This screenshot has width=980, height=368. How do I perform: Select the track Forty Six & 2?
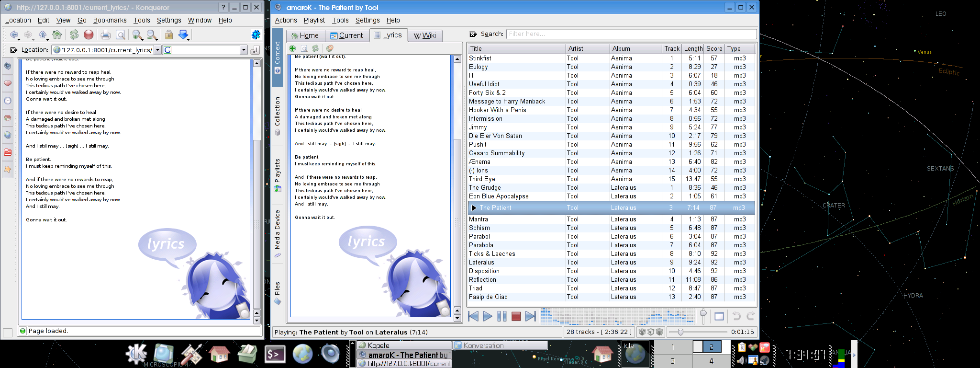point(611,93)
